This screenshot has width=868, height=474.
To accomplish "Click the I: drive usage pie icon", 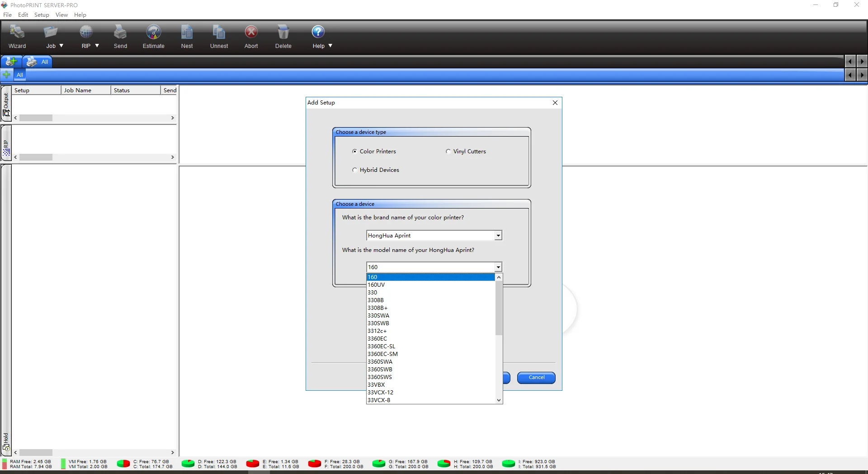I will (509, 464).
